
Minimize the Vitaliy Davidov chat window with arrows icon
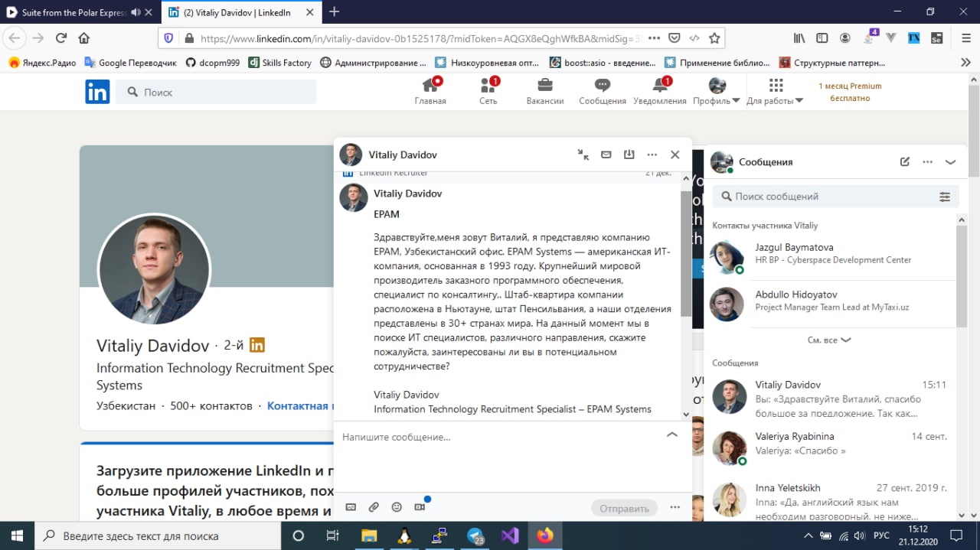tap(583, 155)
